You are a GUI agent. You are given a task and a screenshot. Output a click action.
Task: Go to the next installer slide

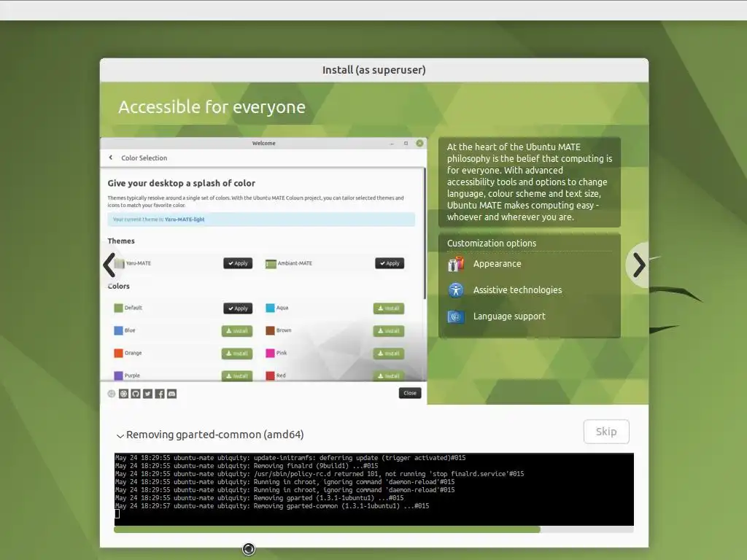(x=638, y=265)
